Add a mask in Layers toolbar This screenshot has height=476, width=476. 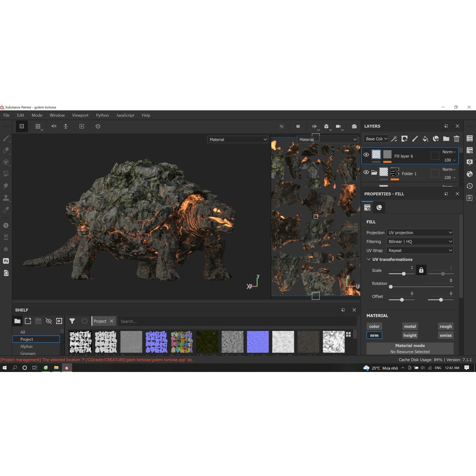(404, 139)
